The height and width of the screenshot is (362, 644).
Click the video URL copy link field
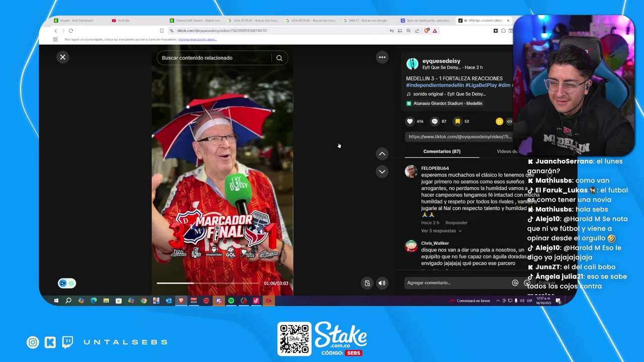459,137
